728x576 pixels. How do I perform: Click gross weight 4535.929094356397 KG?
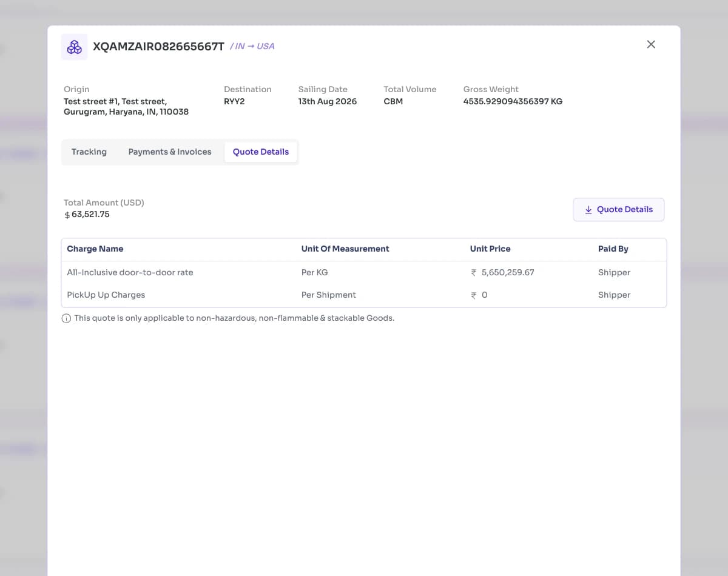(x=513, y=102)
